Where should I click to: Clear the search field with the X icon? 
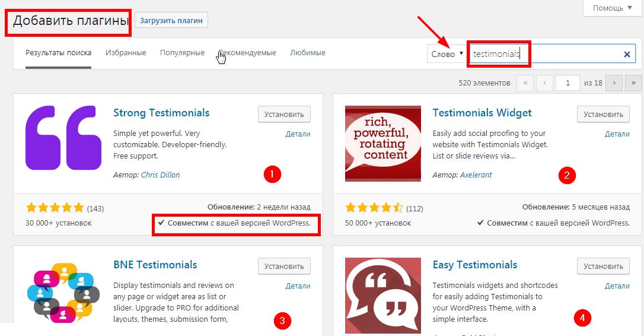click(627, 54)
